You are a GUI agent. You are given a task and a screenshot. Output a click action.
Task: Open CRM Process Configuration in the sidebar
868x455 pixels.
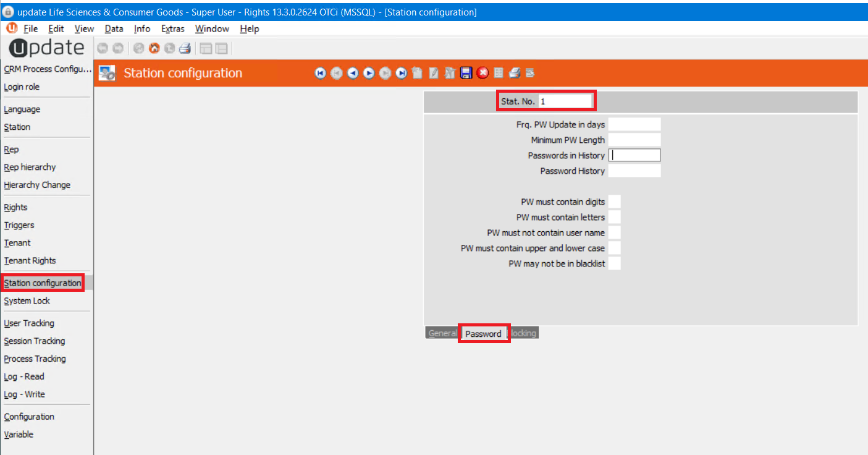point(47,69)
